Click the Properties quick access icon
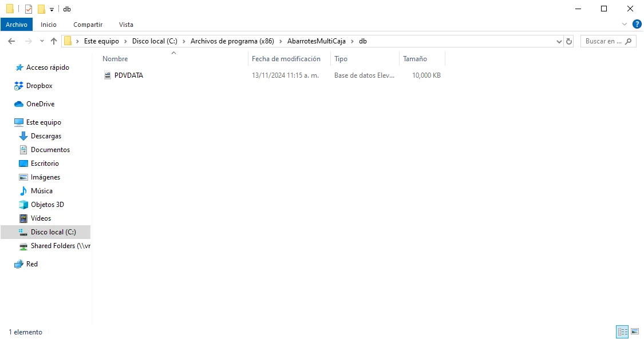Viewport: 644px width, 339px height. pyautogui.click(x=29, y=9)
